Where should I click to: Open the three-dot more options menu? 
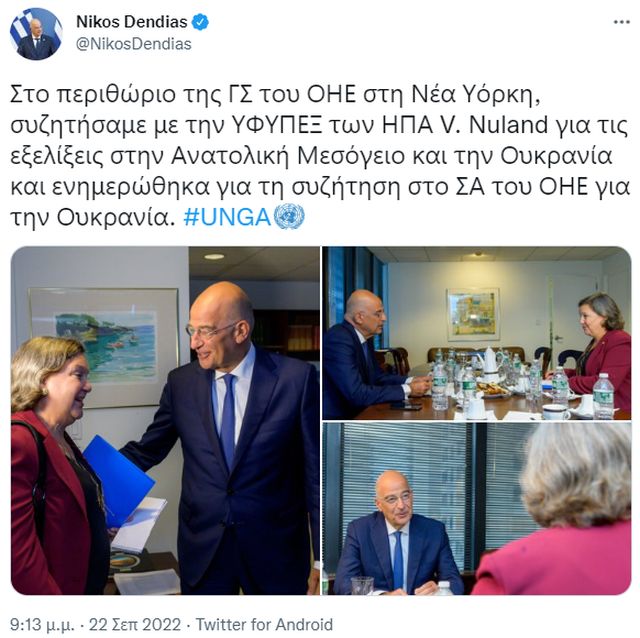(621, 22)
